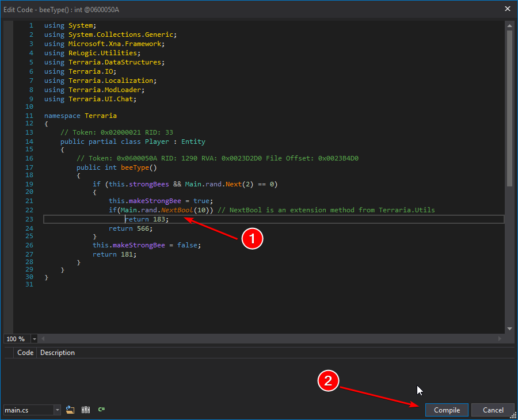The width and height of the screenshot is (518, 420).
Task: Click the 100 % zoom field
Action: point(16,339)
